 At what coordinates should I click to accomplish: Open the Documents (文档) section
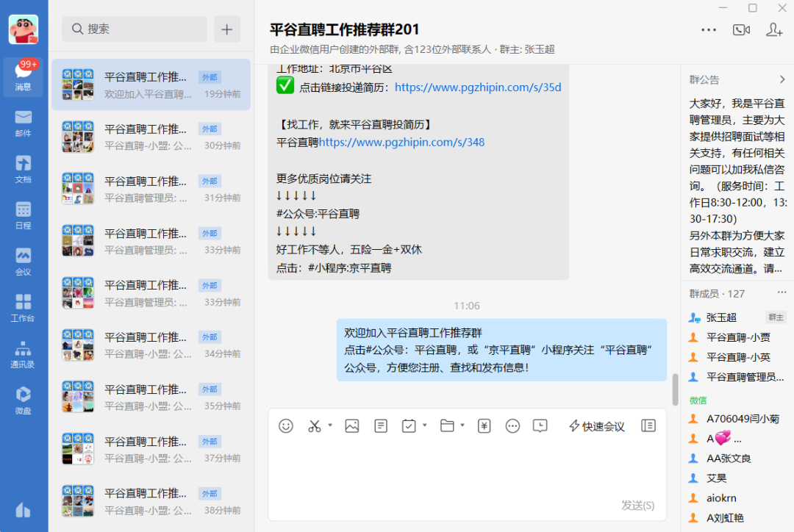coord(24,170)
